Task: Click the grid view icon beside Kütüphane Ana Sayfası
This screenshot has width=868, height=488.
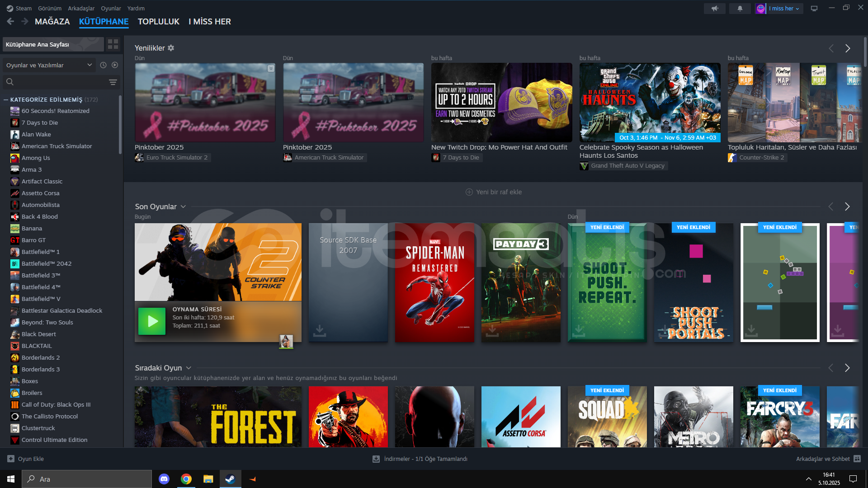Action: [113, 44]
